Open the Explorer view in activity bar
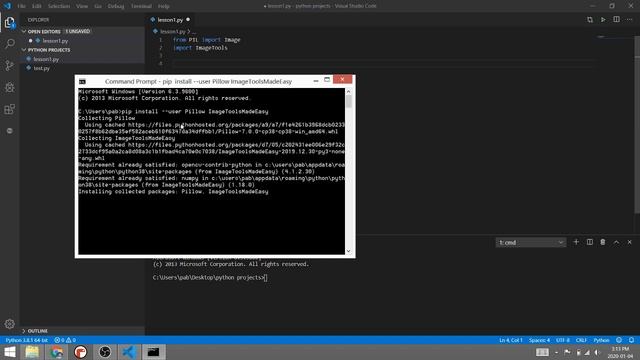The height and width of the screenshot is (360, 640). (10, 22)
